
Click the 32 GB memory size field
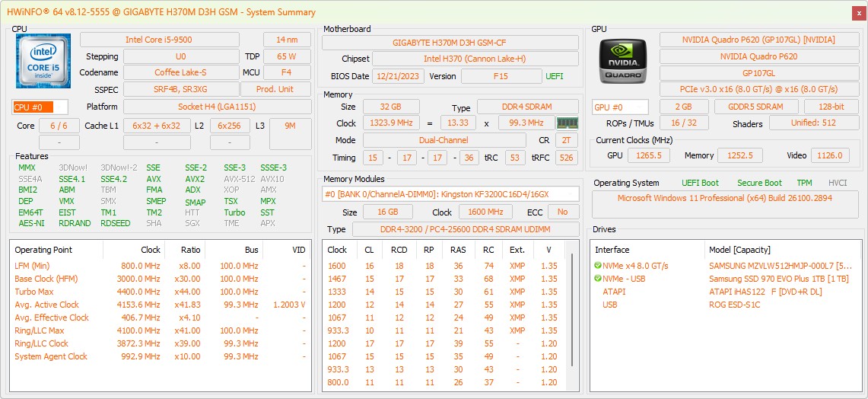coord(390,107)
